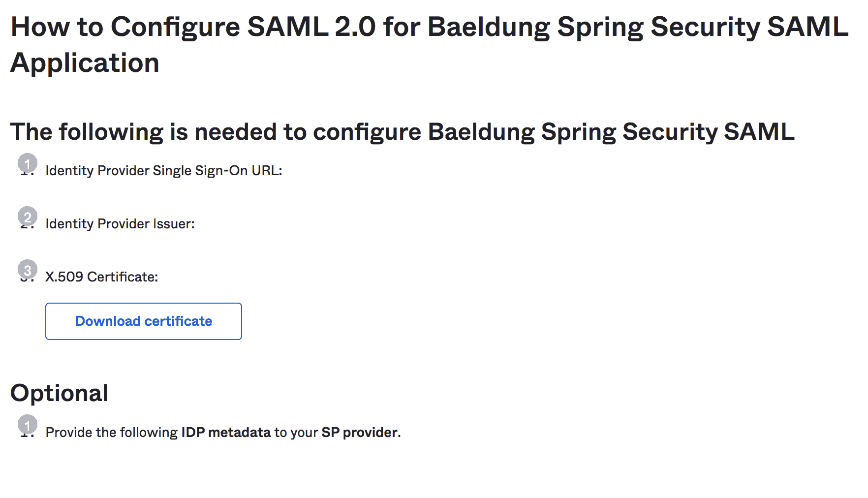Click the word 'Application' in the title

pyautogui.click(x=85, y=63)
